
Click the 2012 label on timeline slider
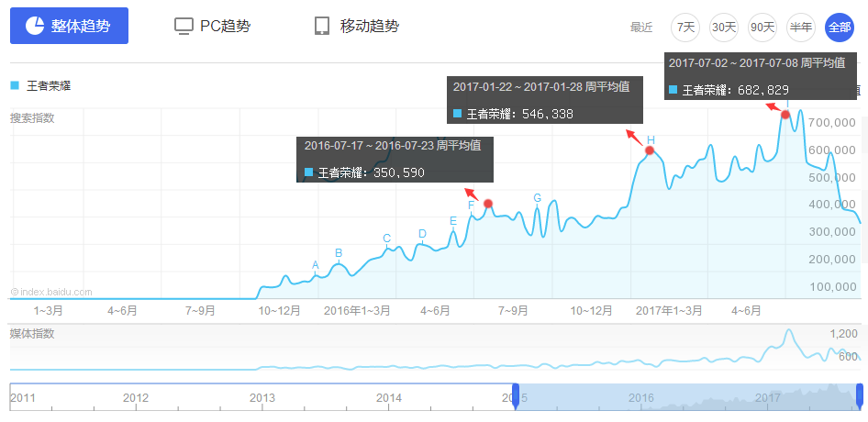[136, 397]
